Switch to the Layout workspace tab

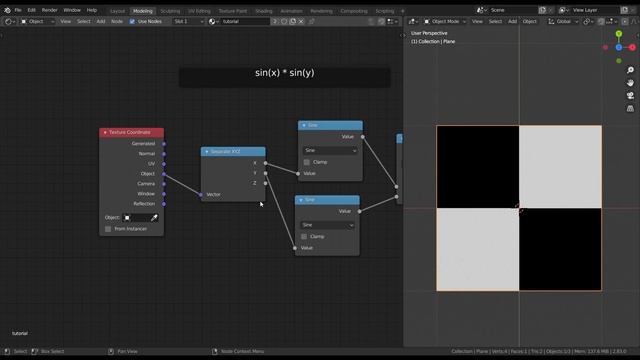[118, 11]
